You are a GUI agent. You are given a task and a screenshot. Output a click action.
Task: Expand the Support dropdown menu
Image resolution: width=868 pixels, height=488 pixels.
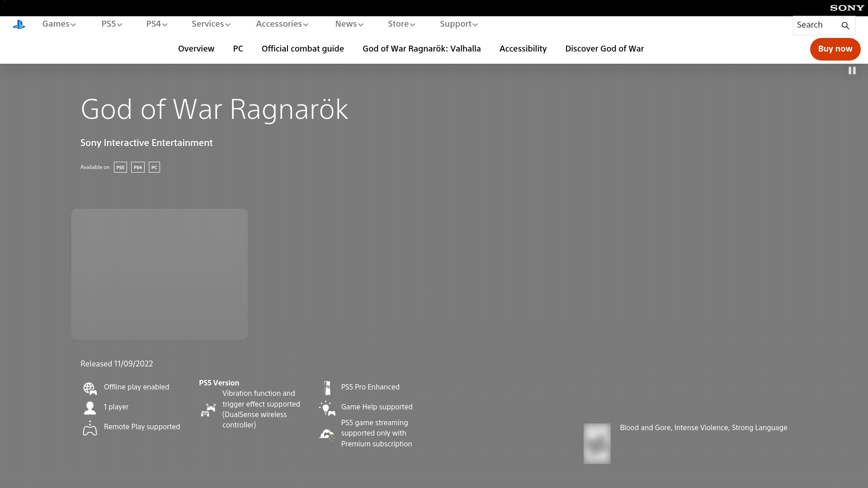click(x=459, y=24)
